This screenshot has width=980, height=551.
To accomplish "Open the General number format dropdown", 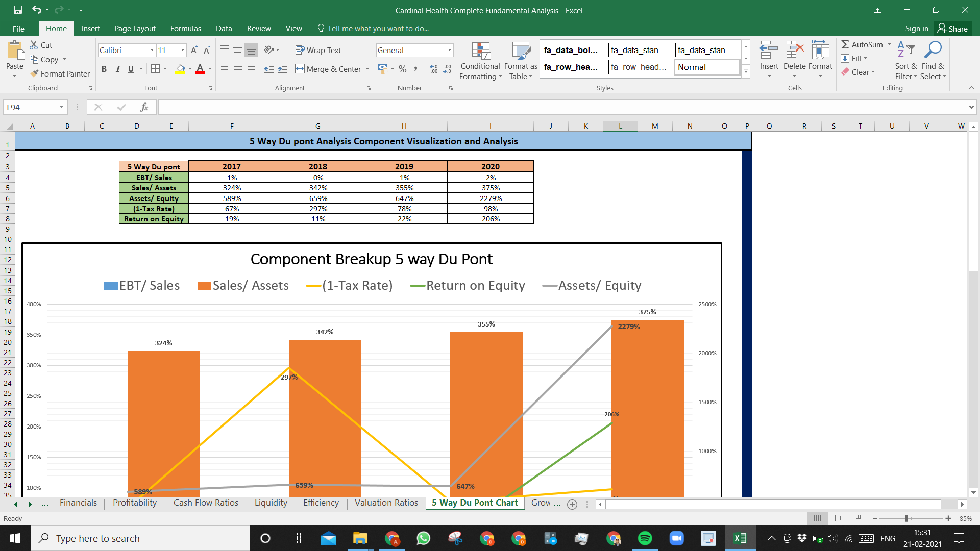I will click(449, 50).
